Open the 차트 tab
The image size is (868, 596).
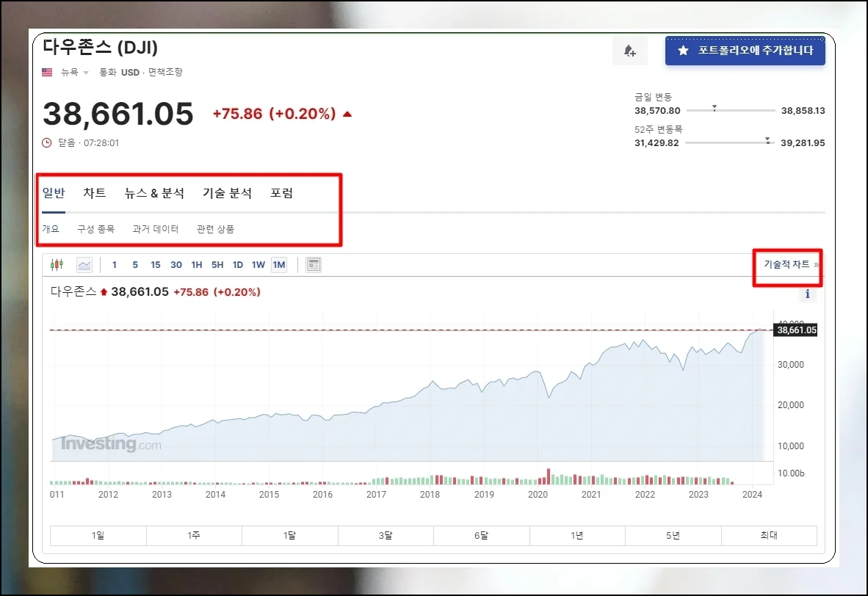[95, 194]
